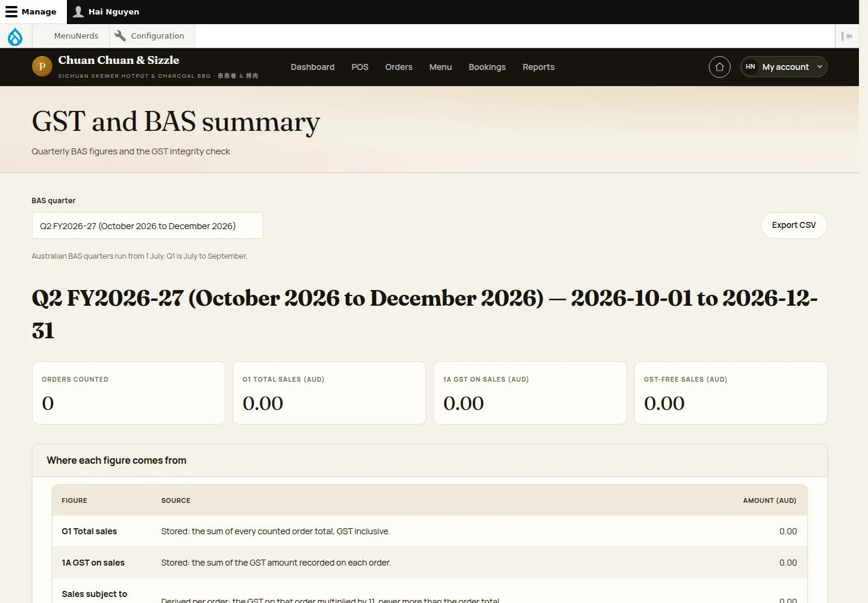Screen dimensions: 868x603
Task: Click the 'Where each figure comes from' heading
Action: coord(116,461)
